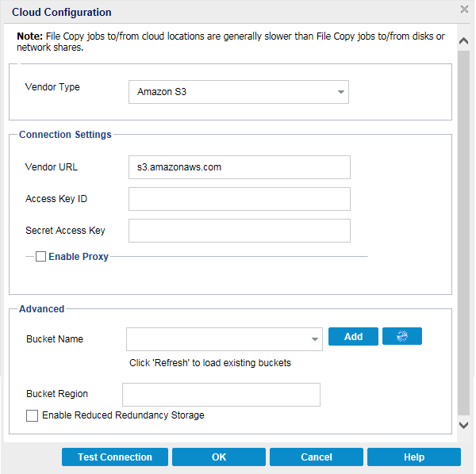
Task: Click the Bucket Region text box
Action: [x=221, y=395]
